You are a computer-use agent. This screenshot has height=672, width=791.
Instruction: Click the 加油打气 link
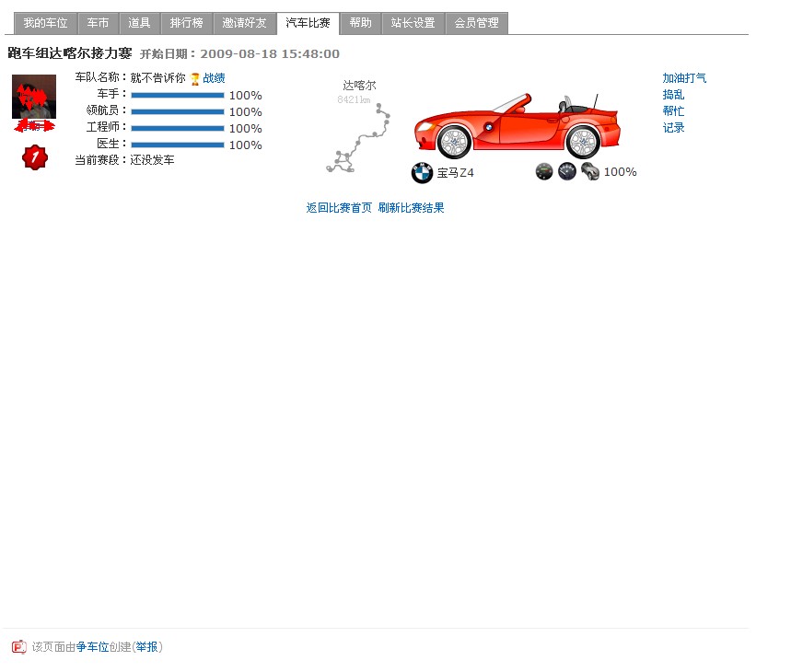684,78
